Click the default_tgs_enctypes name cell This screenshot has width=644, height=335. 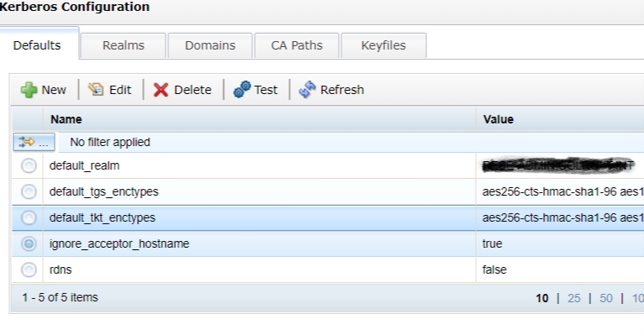259,191
